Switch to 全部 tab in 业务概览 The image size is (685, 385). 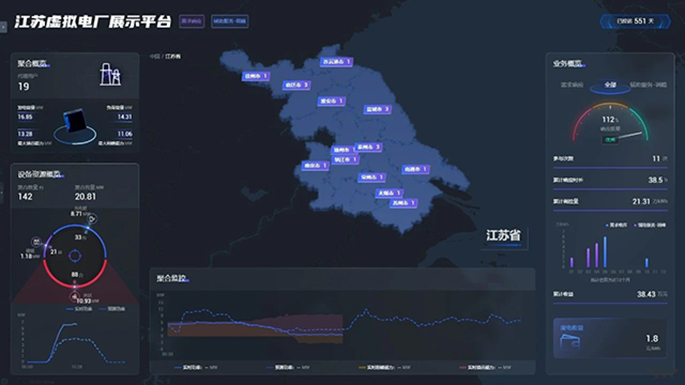click(x=610, y=85)
